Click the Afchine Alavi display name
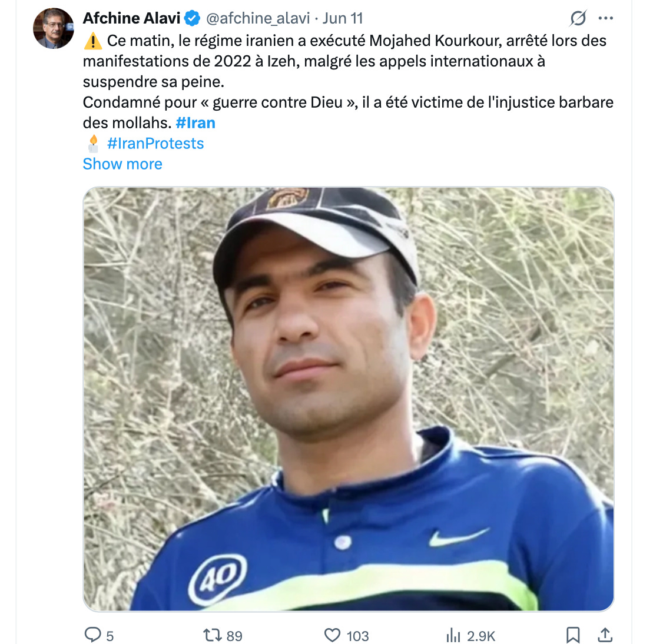This screenshot has height=644, width=663. [131, 18]
